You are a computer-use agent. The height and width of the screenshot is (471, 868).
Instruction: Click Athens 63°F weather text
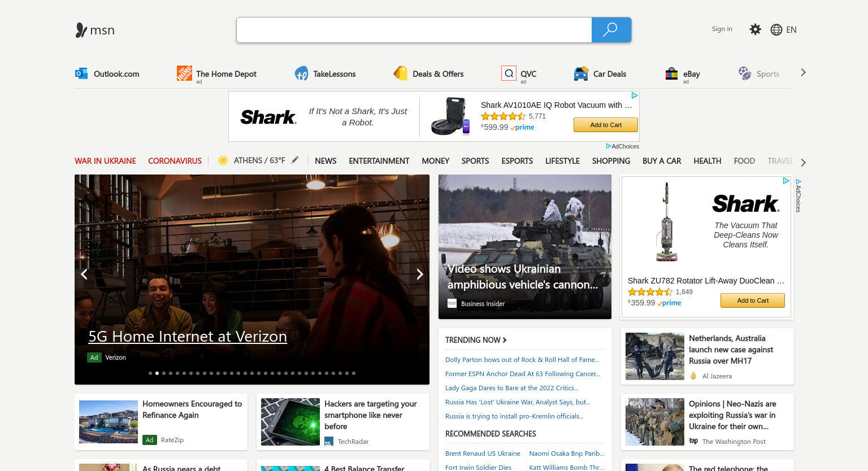coord(259,160)
